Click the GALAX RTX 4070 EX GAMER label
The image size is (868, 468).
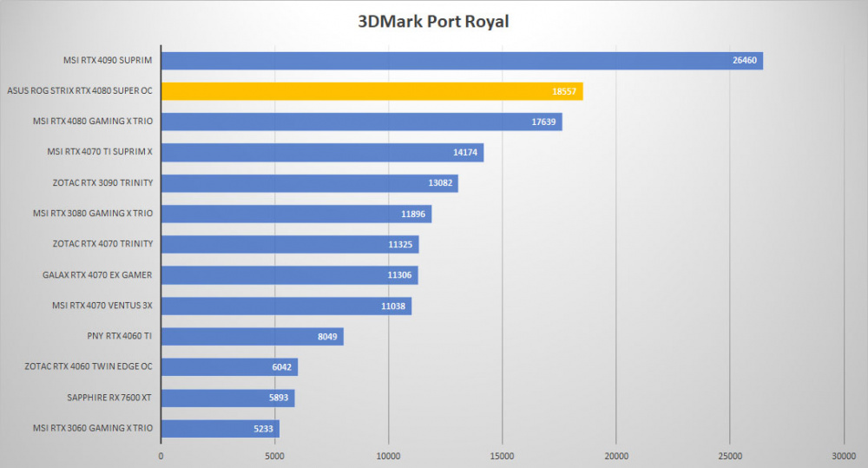[97, 274]
